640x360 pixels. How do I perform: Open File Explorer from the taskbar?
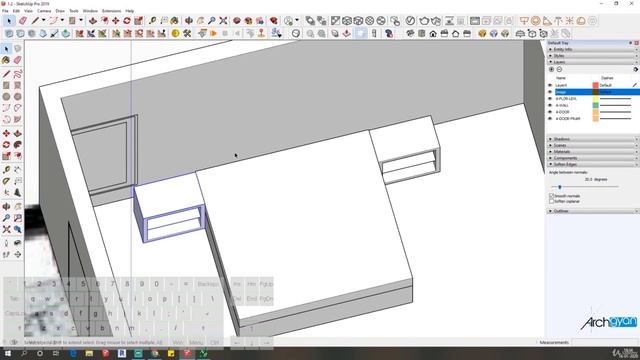click(89, 353)
